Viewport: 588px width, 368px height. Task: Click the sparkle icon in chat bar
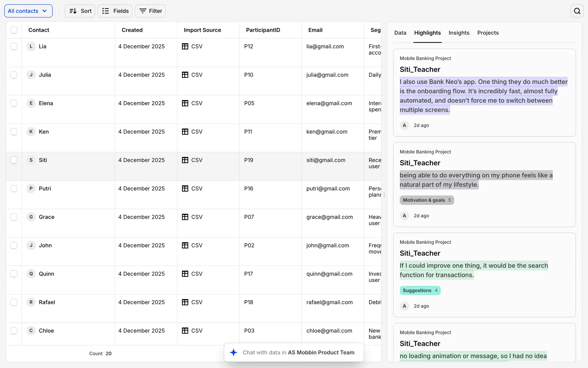pyautogui.click(x=233, y=352)
